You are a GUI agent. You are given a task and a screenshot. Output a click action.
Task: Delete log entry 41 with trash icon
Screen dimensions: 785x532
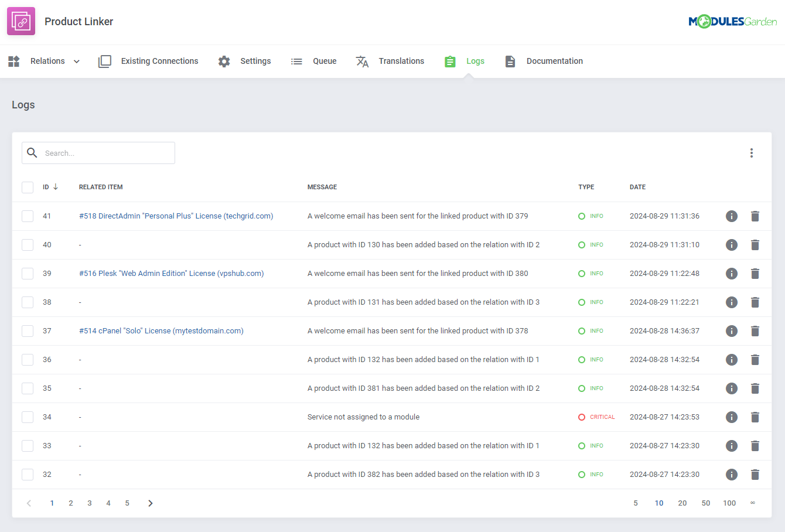tap(755, 216)
